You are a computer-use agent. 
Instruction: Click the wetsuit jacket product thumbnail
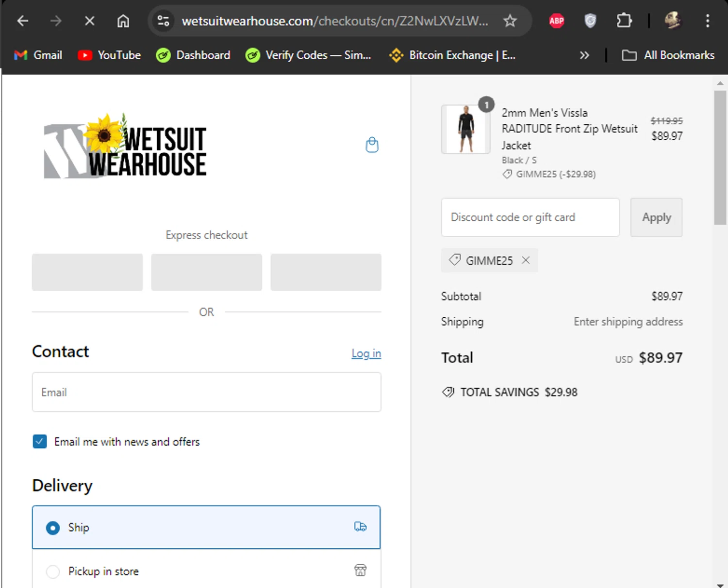(466, 129)
